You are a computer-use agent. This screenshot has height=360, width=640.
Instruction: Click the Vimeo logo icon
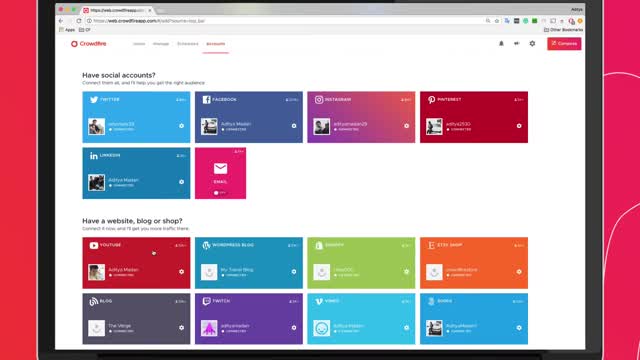tap(319, 301)
